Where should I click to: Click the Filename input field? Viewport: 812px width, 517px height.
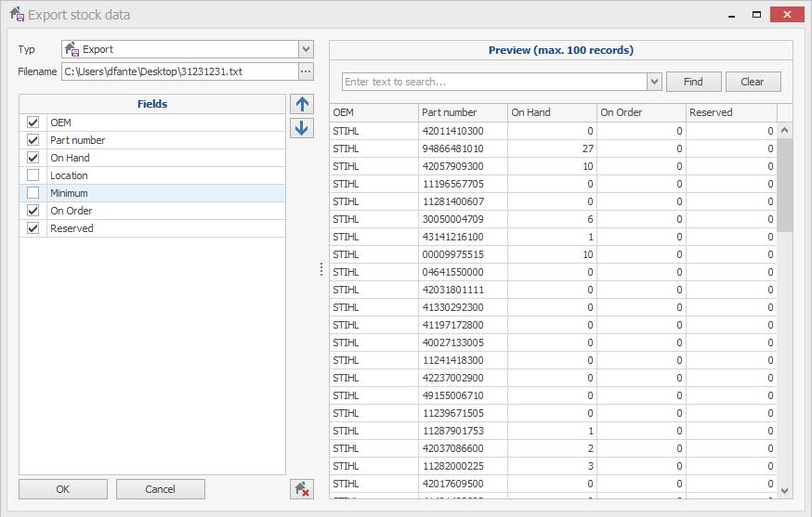180,71
